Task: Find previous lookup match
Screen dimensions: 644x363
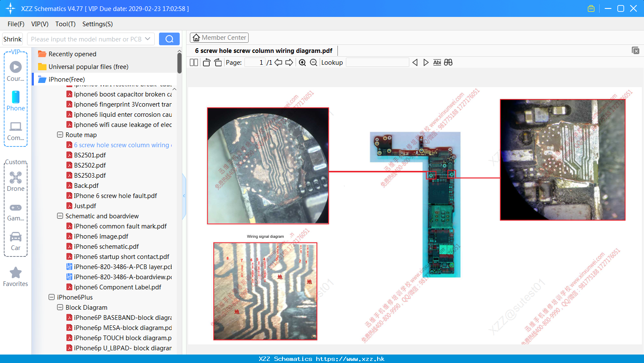Action: (x=415, y=62)
